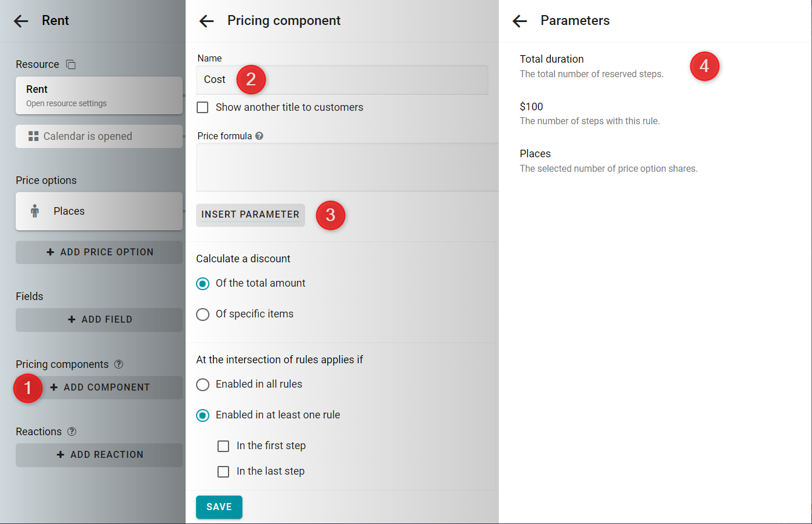Check the In the last step box

pyautogui.click(x=223, y=471)
